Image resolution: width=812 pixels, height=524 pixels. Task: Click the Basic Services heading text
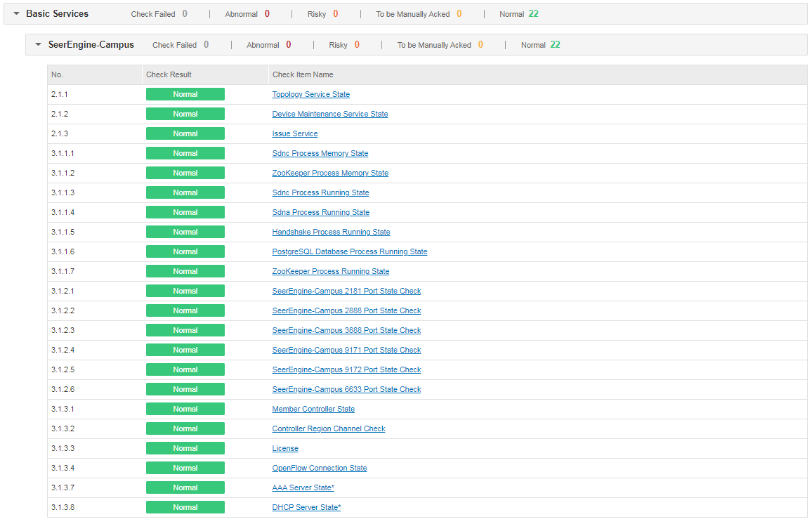pos(57,14)
